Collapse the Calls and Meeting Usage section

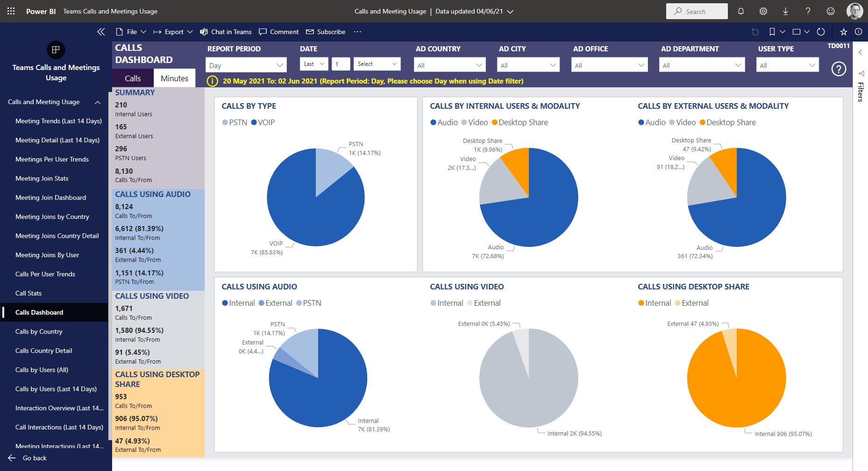point(98,102)
